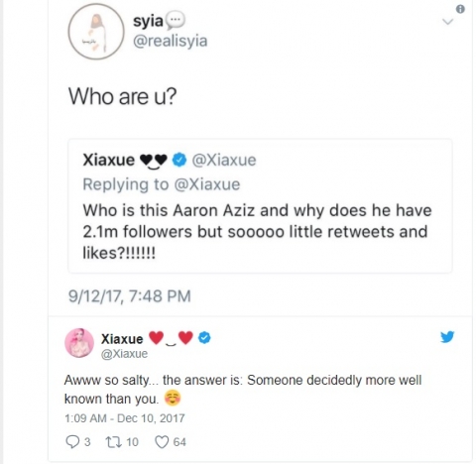476x464 pixels.
Task: Open the @realisyia handle link
Action: pyautogui.click(x=171, y=41)
